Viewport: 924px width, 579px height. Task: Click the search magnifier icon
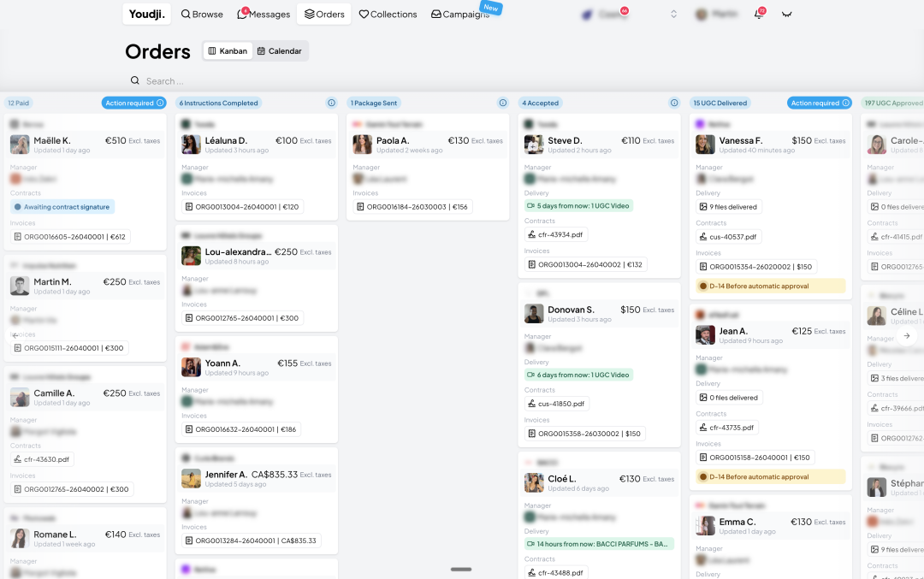pos(135,81)
